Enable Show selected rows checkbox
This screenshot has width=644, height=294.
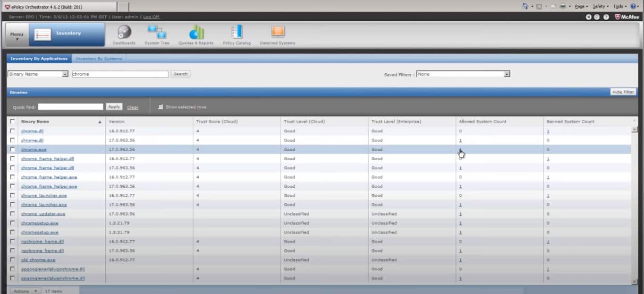pos(161,107)
